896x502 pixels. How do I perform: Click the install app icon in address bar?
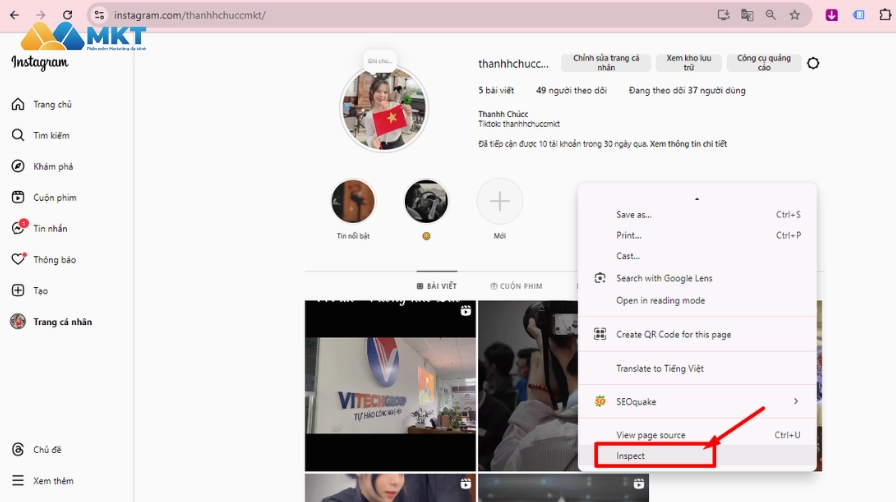[x=723, y=15]
